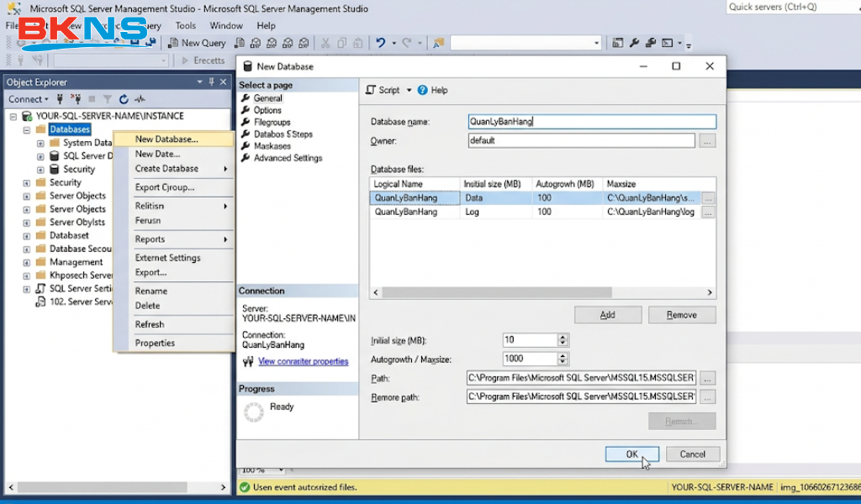
Task: Select the Management tree item
Action: coord(76,262)
